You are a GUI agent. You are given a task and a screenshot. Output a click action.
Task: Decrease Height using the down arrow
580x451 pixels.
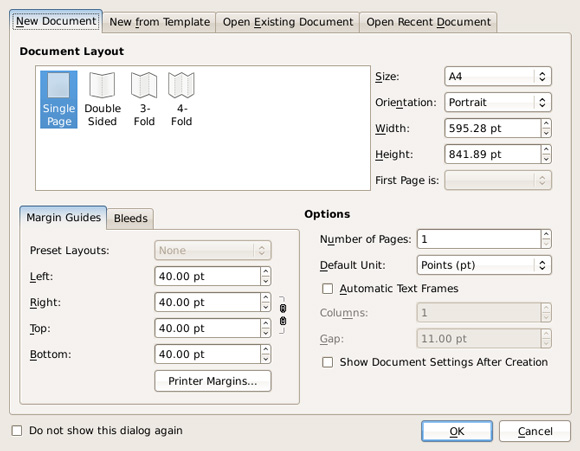546,159
